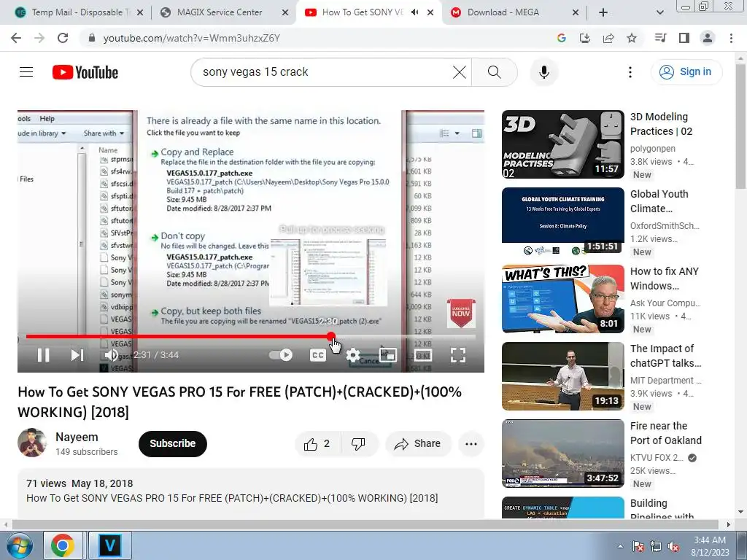Screen dimensions: 747x560
Task: Open Global Youth Climate video thumbnail
Action: tap(562, 222)
